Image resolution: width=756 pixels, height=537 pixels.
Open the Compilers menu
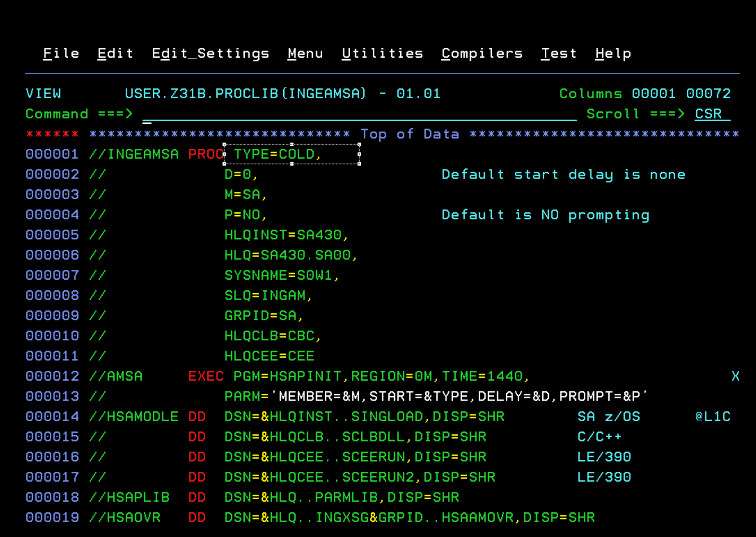[x=481, y=53]
